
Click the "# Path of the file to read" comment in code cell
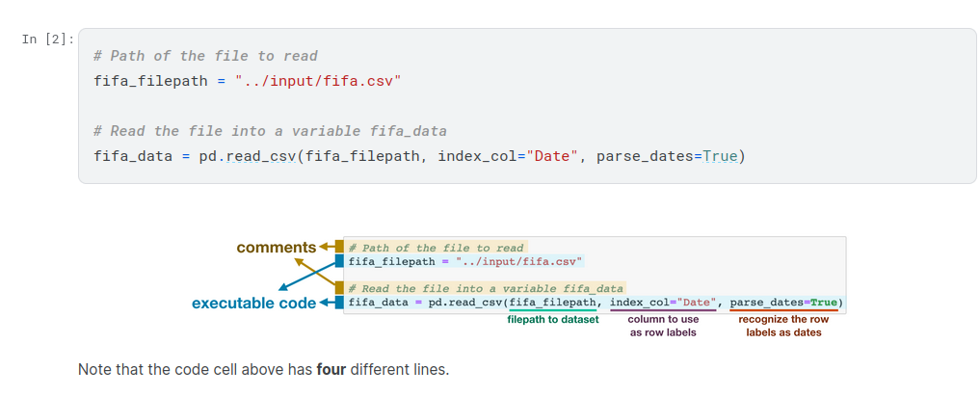(x=205, y=56)
